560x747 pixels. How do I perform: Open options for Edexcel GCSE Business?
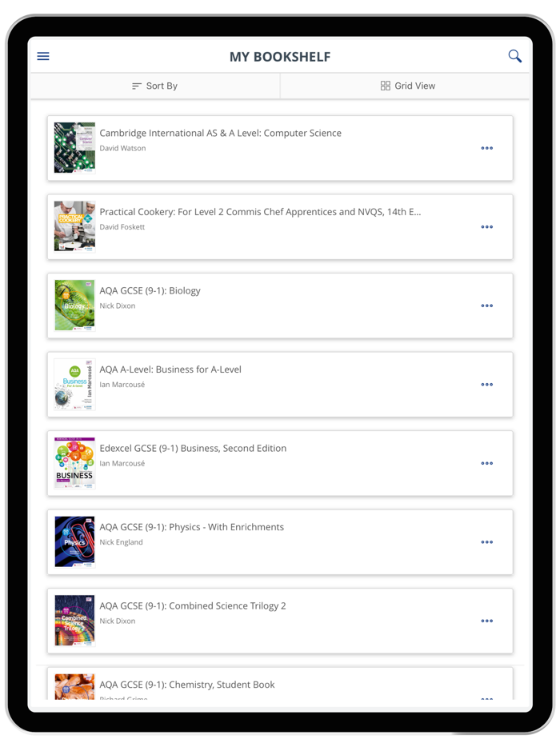tap(487, 463)
